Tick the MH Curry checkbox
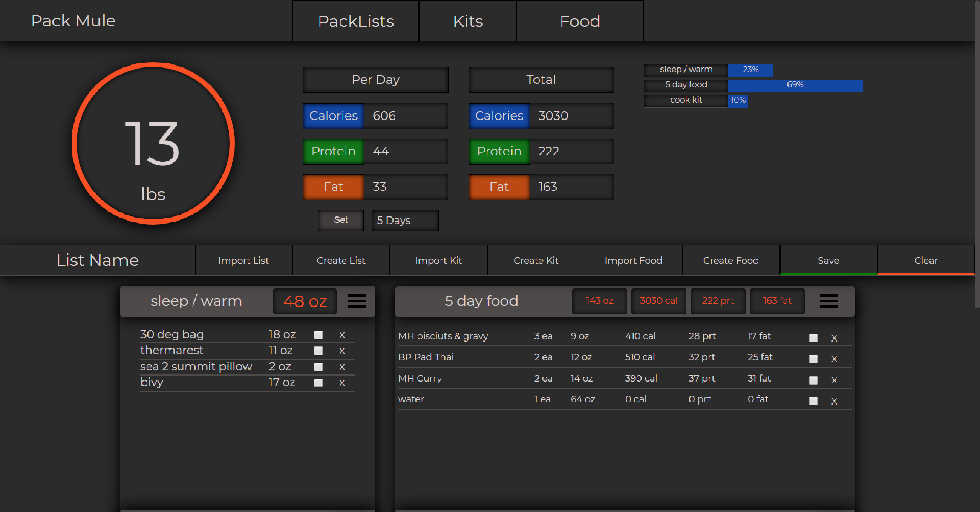Screen dimensions: 980x512 [813, 380]
